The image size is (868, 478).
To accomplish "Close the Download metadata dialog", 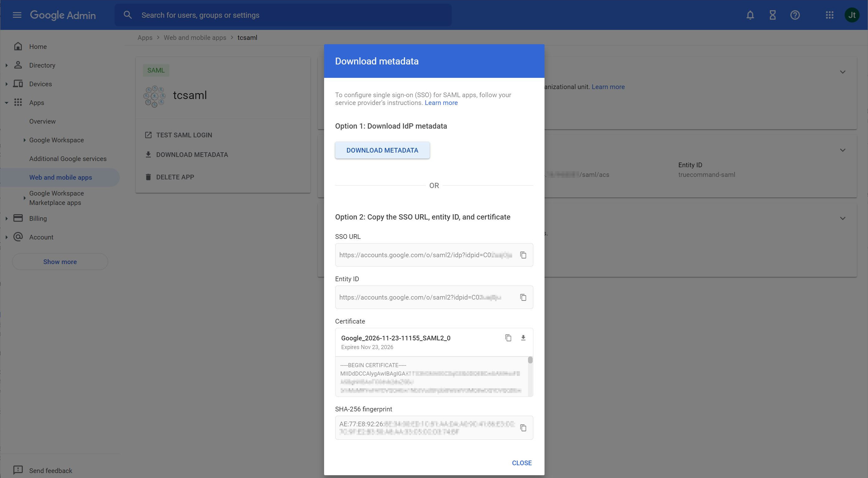I will click(x=521, y=463).
